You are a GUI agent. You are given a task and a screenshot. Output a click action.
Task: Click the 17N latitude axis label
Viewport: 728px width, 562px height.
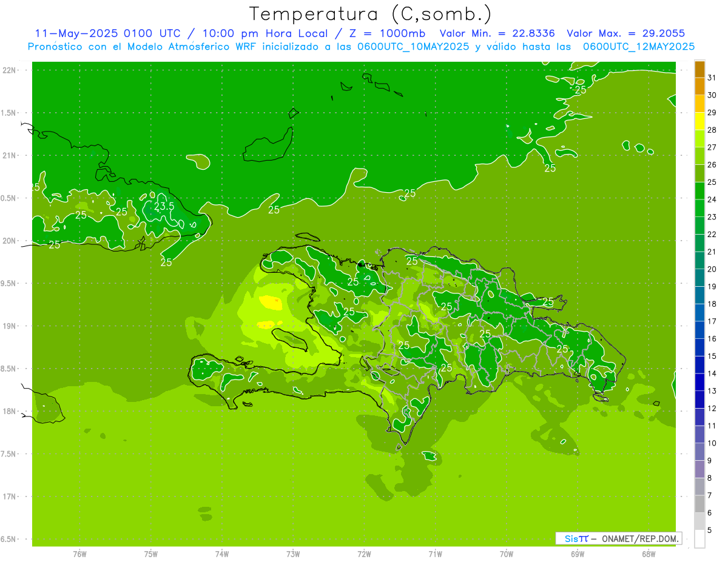tap(10, 497)
